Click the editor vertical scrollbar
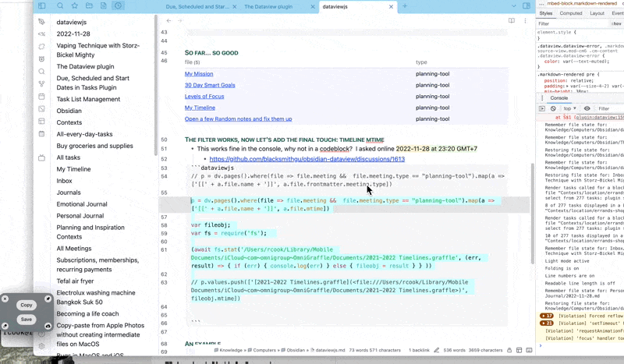The width and height of the screenshot is (624, 364). pos(533,214)
